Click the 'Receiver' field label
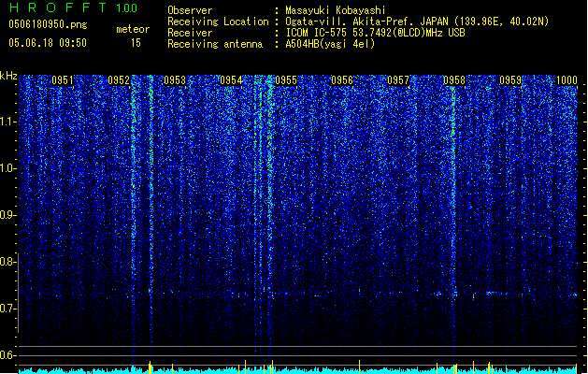Viewport: 588px width, 374px height. tap(190, 33)
